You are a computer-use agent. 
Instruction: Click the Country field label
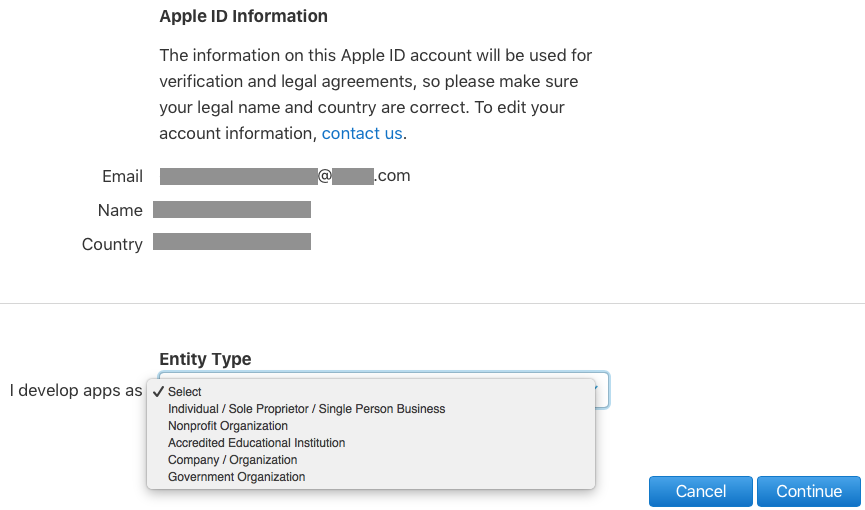[x=112, y=244]
